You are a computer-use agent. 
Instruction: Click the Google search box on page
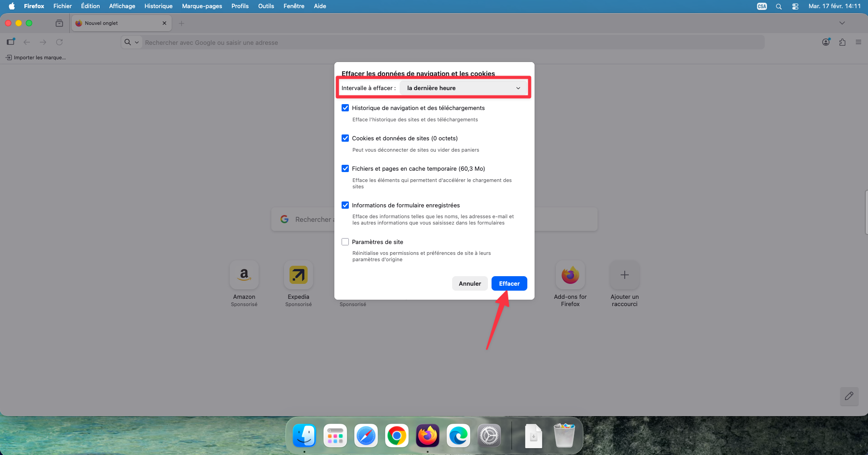point(434,219)
